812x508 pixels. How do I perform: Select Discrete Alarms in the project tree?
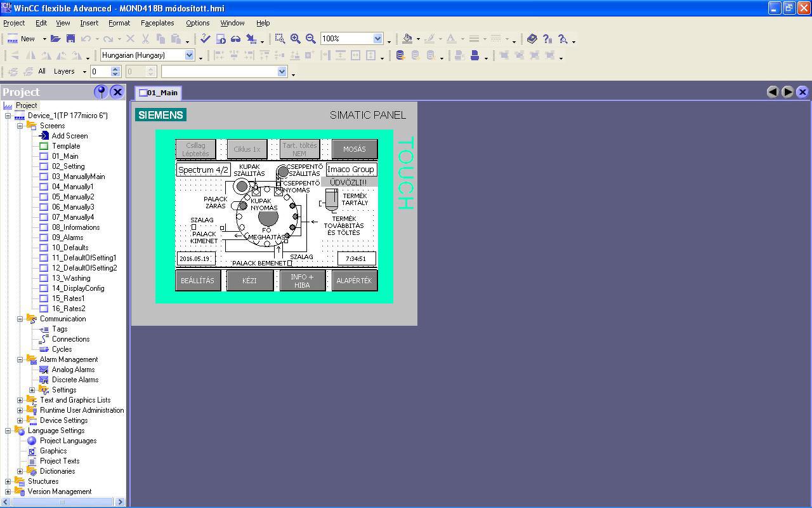click(75, 380)
